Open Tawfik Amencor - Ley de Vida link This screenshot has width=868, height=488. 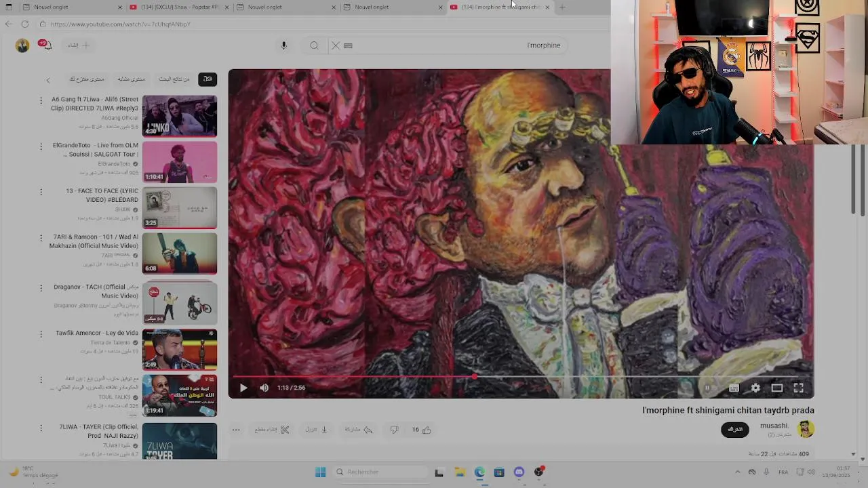pyautogui.click(x=97, y=333)
